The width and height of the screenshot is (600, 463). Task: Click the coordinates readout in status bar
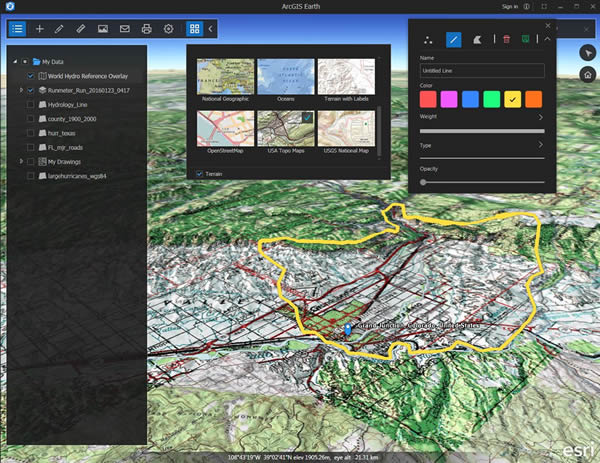[303, 457]
